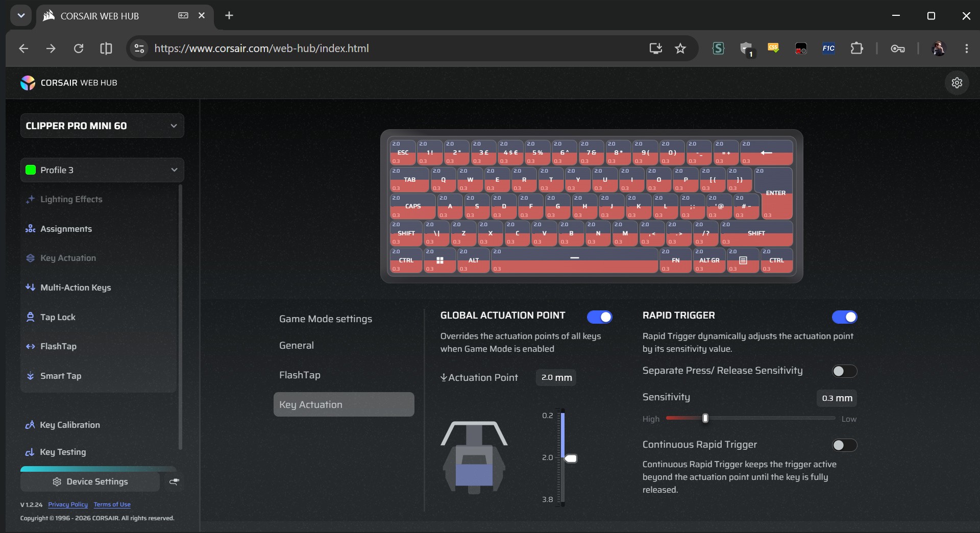Image resolution: width=980 pixels, height=533 pixels.
Task: Select the Backspace arrow key on the keyboard
Action: pos(766,153)
